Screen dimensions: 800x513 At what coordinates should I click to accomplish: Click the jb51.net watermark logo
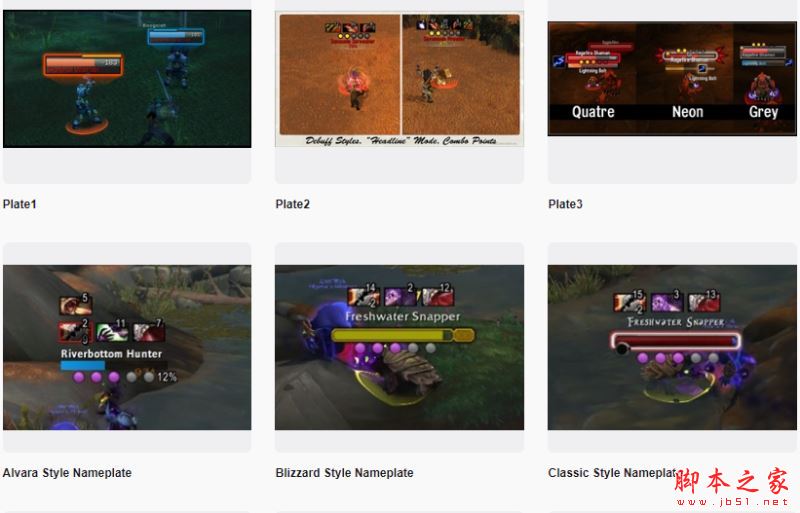pyautogui.click(x=733, y=487)
